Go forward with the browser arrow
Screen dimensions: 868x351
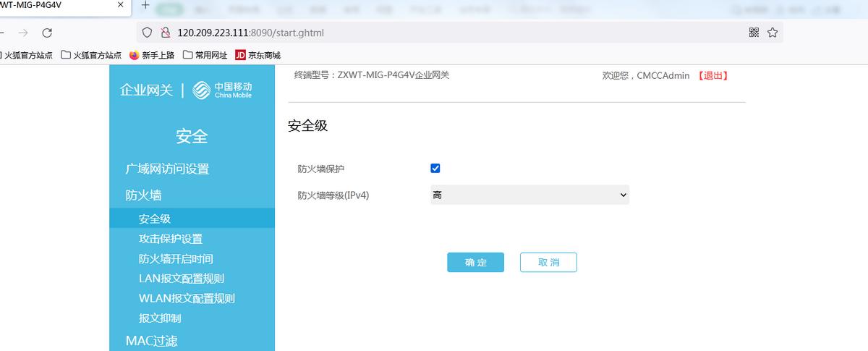(x=23, y=33)
